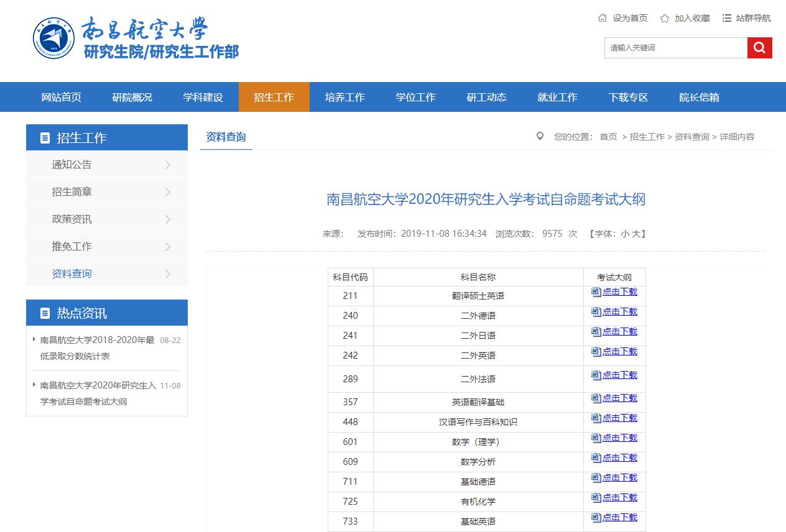Open 招生简章 in the sidebar
Image resolution: width=786 pixels, height=532 pixels.
(x=72, y=192)
